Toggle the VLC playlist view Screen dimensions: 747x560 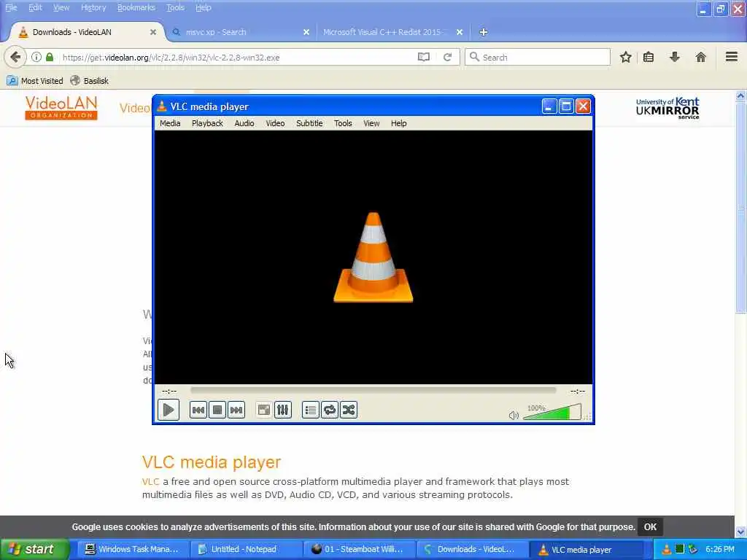310,410
